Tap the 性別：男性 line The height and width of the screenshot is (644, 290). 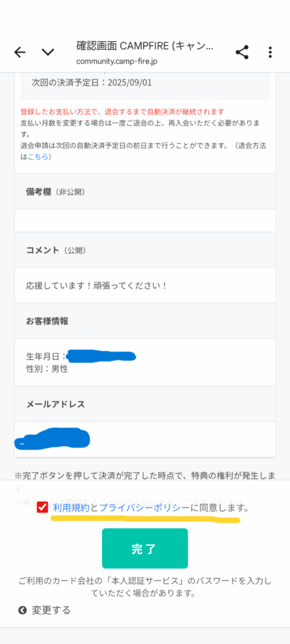tap(47, 369)
